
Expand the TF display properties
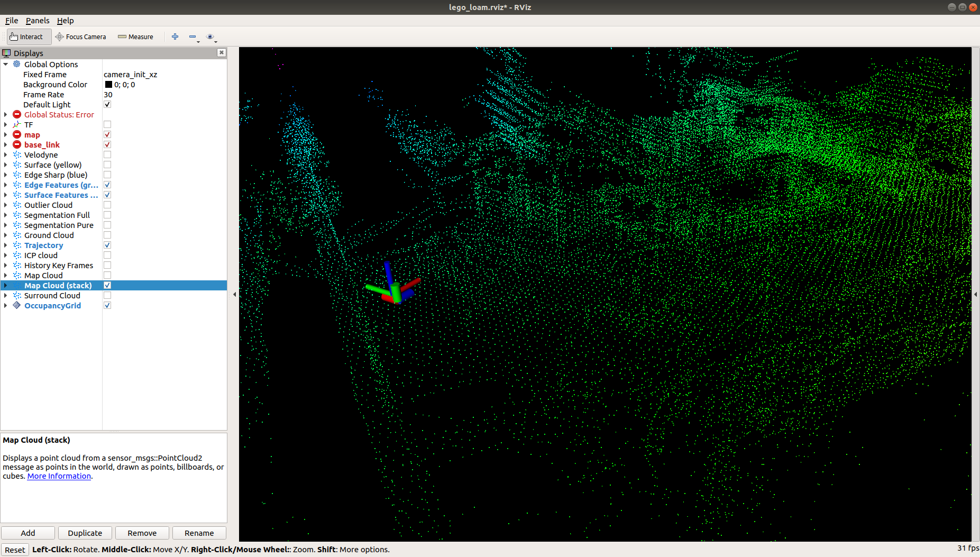point(6,124)
